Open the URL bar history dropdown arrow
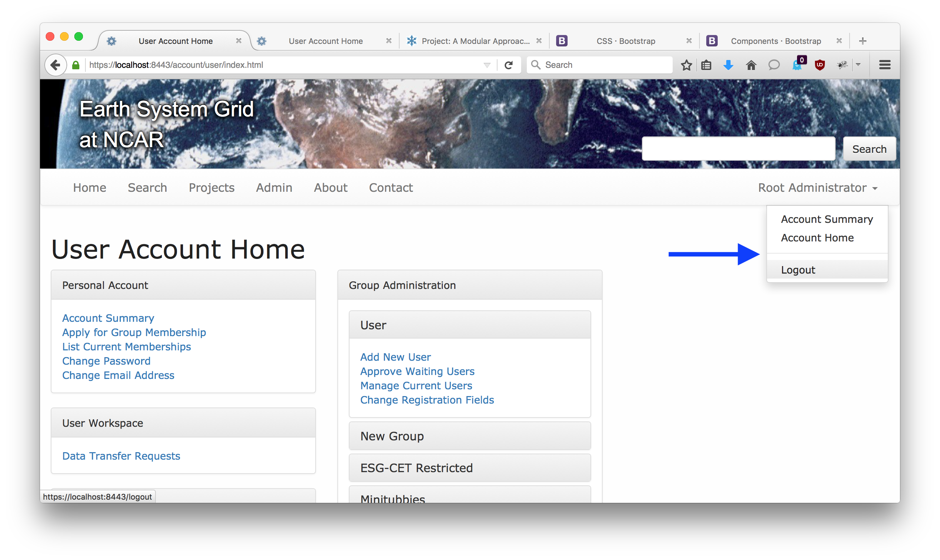The height and width of the screenshot is (560, 940). point(487,65)
